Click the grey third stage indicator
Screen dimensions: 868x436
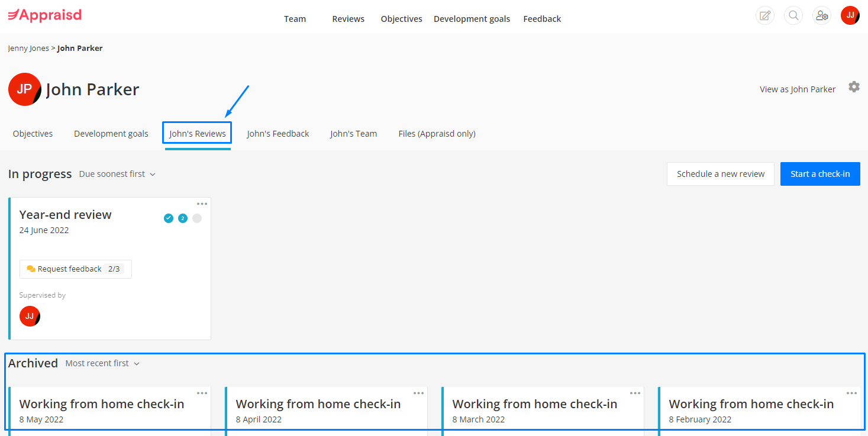coord(197,218)
